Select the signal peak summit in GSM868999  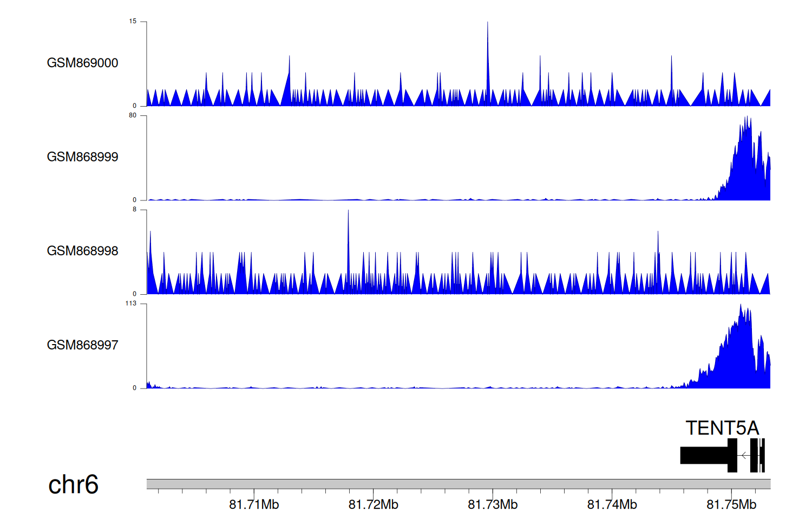pyautogui.click(x=746, y=118)
